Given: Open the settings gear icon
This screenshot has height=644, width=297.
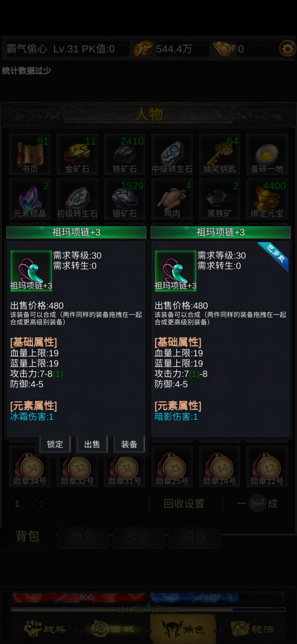Looking at the screenshot, I should pyautogui.click(x=287, y=49).
